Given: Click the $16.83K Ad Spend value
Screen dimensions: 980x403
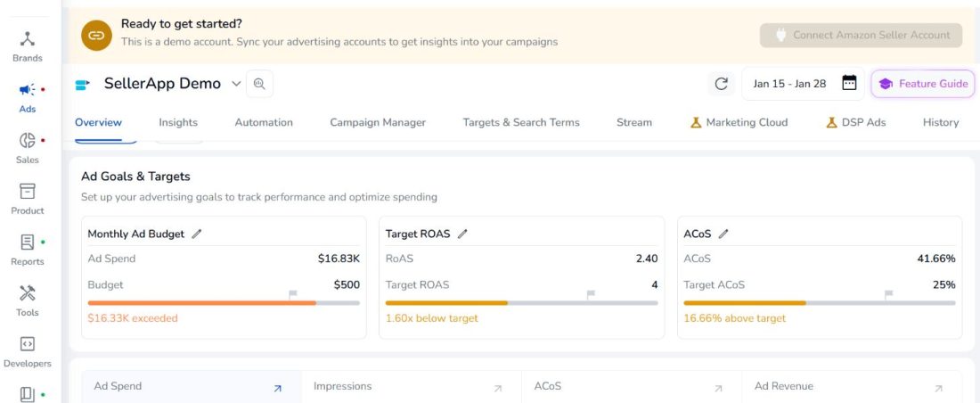Looking at the screenshot, I should click(x=339, y=259).
